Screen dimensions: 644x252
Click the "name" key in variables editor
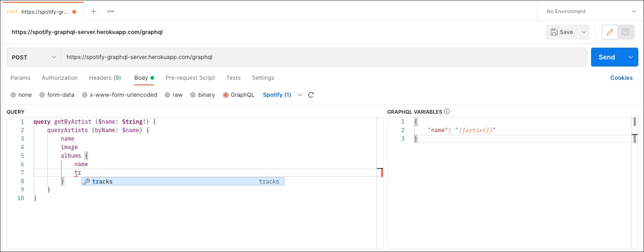coord(438,130)
